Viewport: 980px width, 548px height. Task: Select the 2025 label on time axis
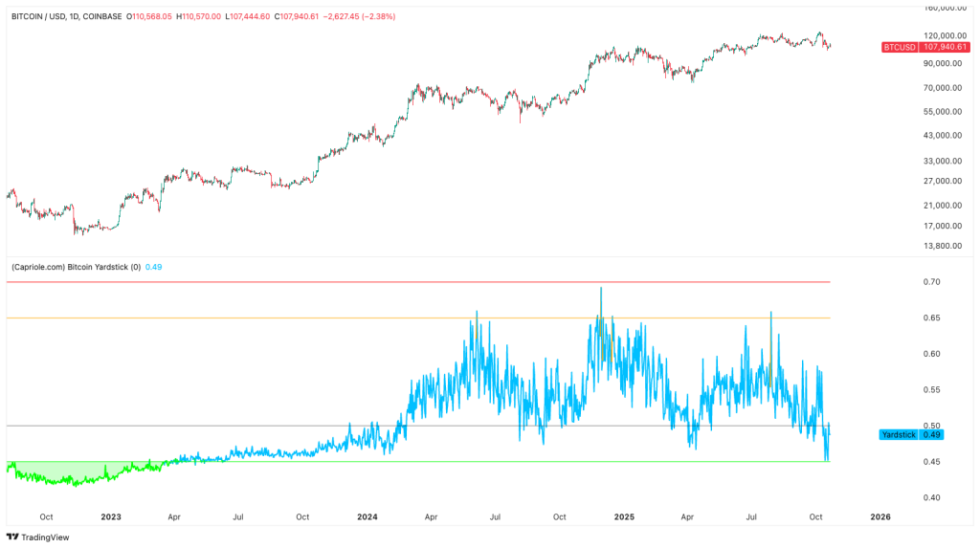(624, 516)
